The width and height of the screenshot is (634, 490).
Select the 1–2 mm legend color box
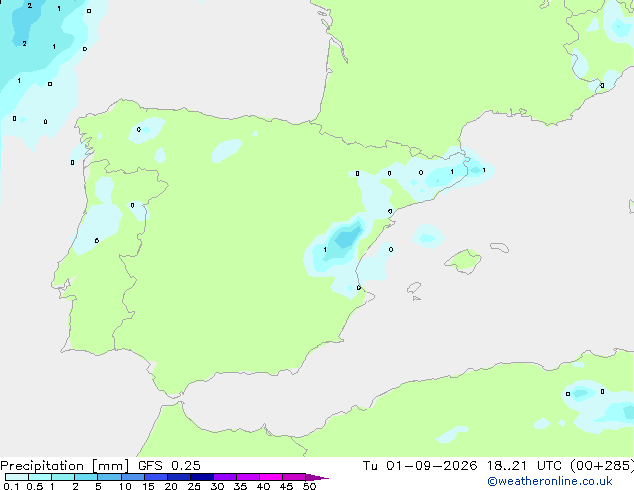click(x=63, y=477)
